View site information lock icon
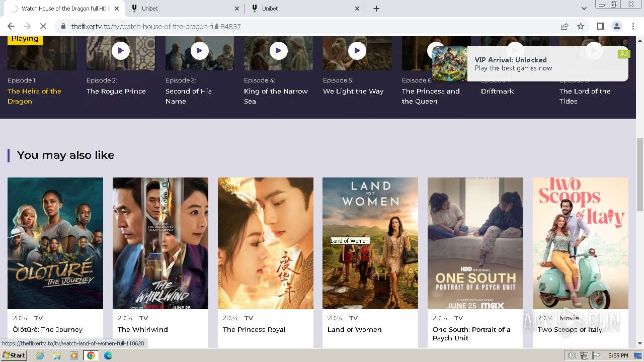Image resolution: width=644 pixels, height=362 pixels. click(63, 26)
